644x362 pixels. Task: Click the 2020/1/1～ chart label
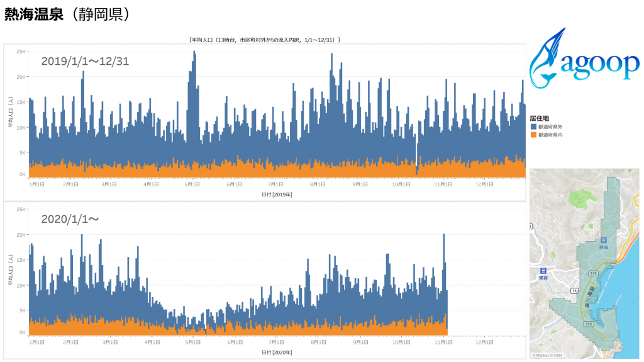[x=70, y=219]
